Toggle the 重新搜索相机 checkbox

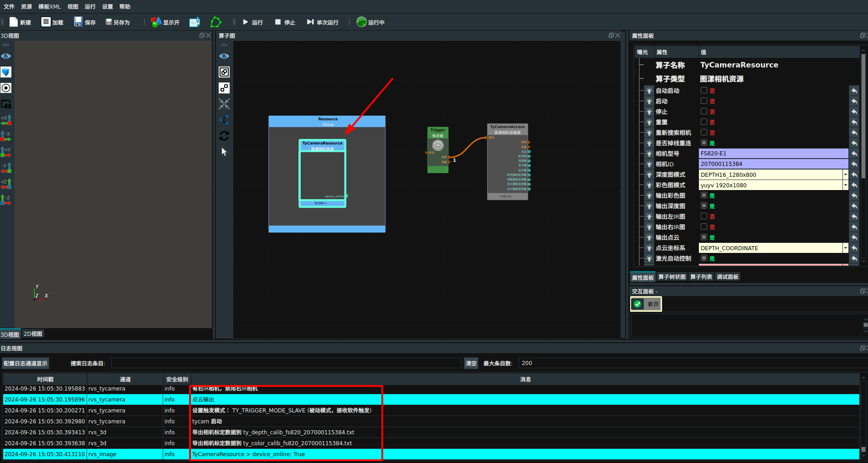pyautogui.click(x=704, y=132)
